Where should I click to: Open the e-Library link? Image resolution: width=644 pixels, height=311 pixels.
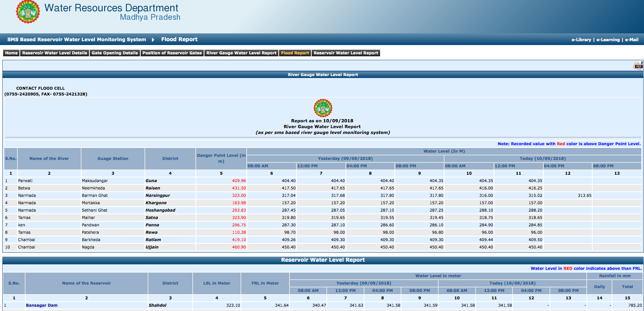coord(581,40)
